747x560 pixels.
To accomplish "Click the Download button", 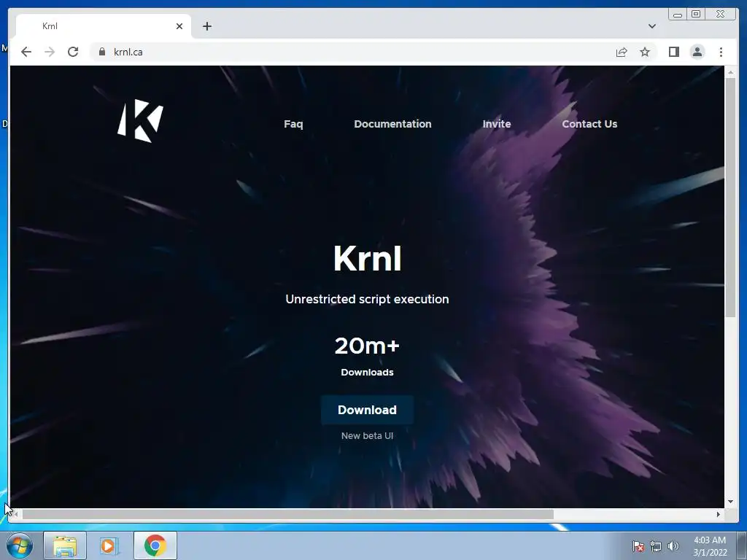I will 367,410.
